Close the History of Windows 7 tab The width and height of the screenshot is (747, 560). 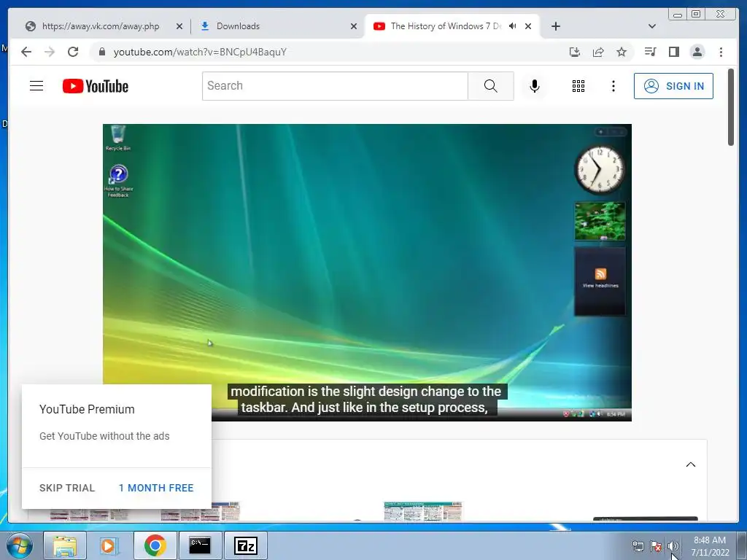click(528, 26)
